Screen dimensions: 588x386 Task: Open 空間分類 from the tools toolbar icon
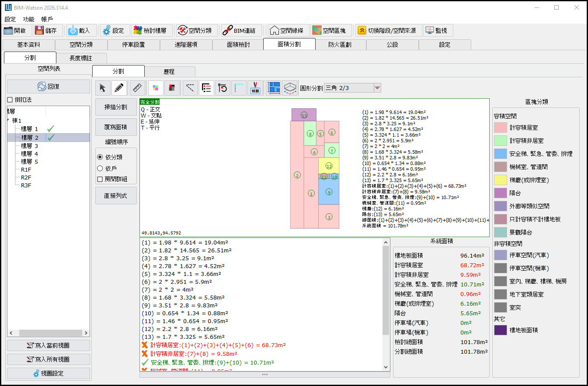click(183, 31)
